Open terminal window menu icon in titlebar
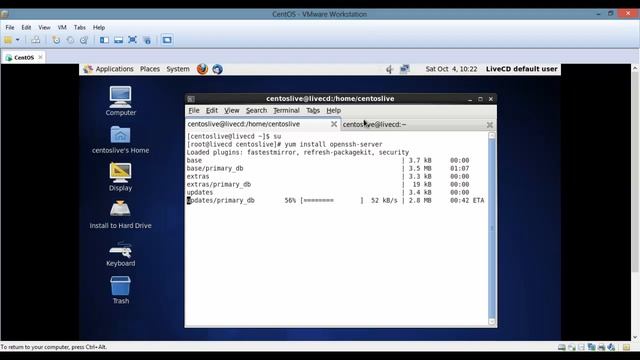The height and width of the screenshot is (360, 640). click(191, 99)
